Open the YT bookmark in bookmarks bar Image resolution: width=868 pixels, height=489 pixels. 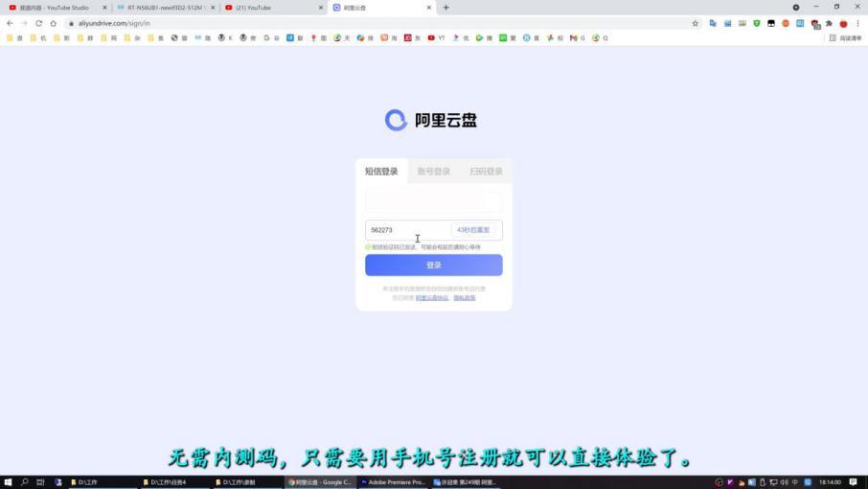(436, 38)
